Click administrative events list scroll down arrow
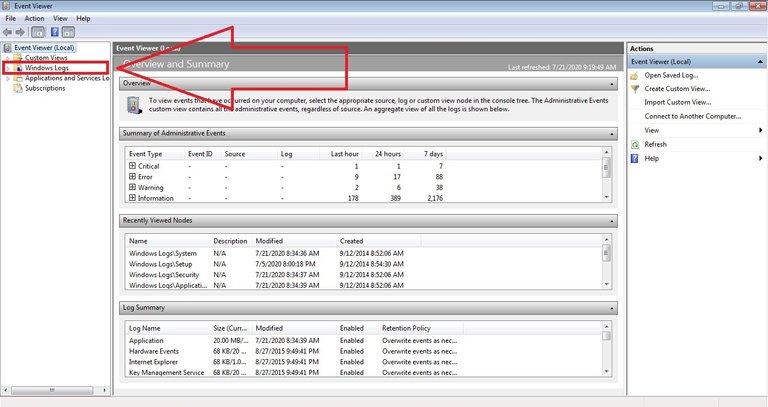The image size is (768, 407). point(606,197)
